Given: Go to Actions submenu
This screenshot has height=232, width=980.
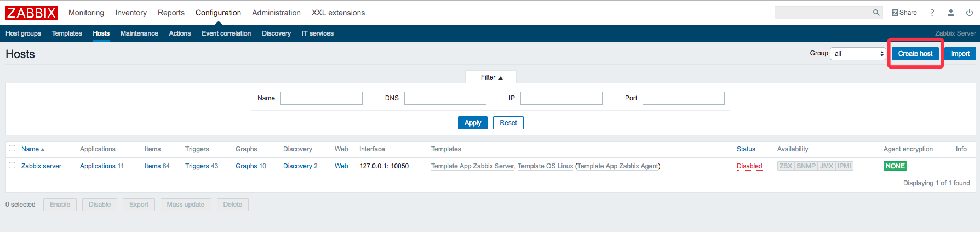Looking at the screenshot, I should pyautogui.click(x=180, y=33).
